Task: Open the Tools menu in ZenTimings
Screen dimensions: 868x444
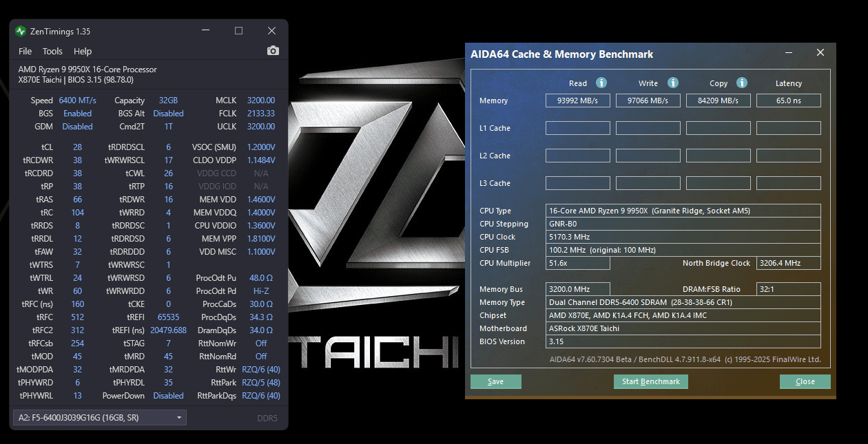Action: pyautogui.click(x=52, y=51)
